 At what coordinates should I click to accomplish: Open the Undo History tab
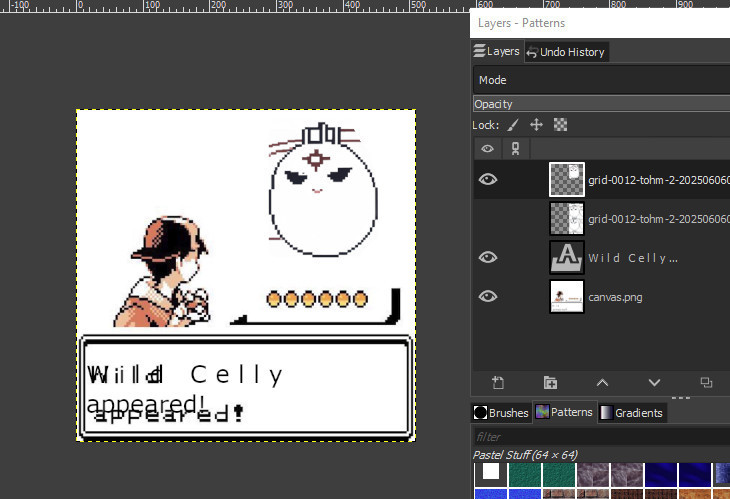pos(566,52)
